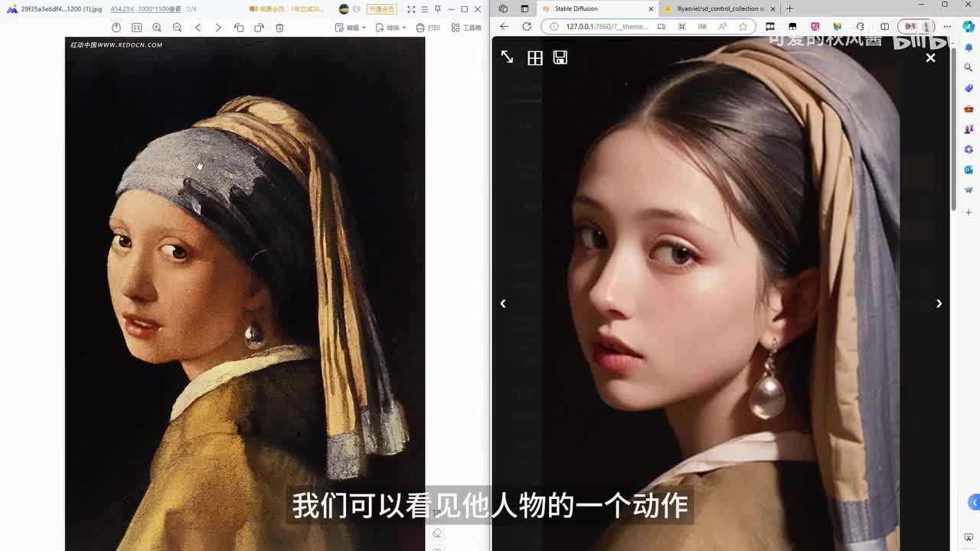Viewport: 980px width, 551px height.
Task: Toggle tiled grid preview in lightbox
Action: pyautogui.click(x=534, y=58)
